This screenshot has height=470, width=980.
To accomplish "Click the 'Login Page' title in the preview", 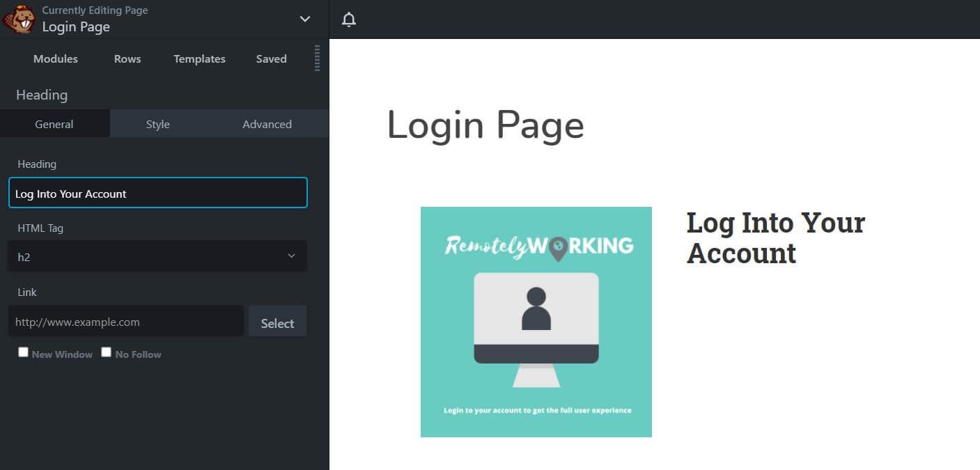I will coord(485,126).
